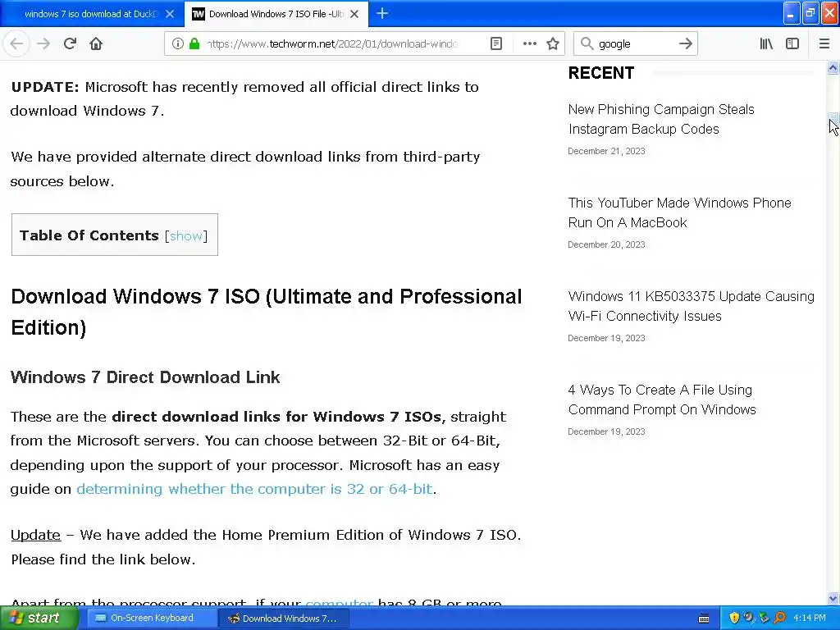Open the Windows start menu
This screenshot has width=840, height=630.
tap(38, 619)
